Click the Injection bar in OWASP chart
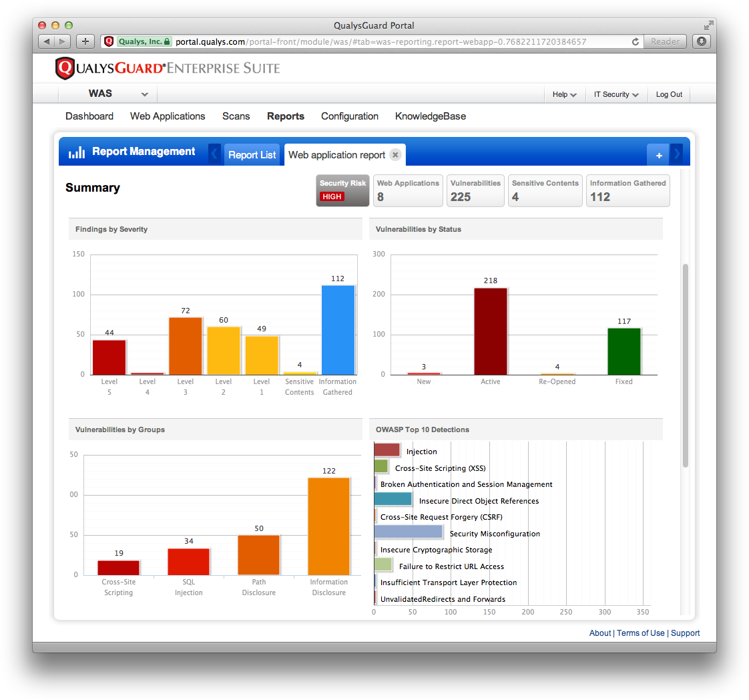This screenshot has width=749, height=700. (x=387, y=450)
